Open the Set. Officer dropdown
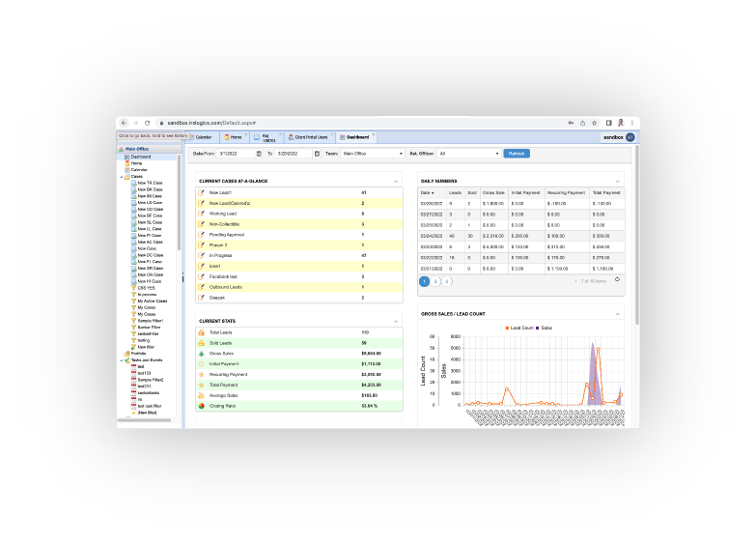 tap(468, 154)
